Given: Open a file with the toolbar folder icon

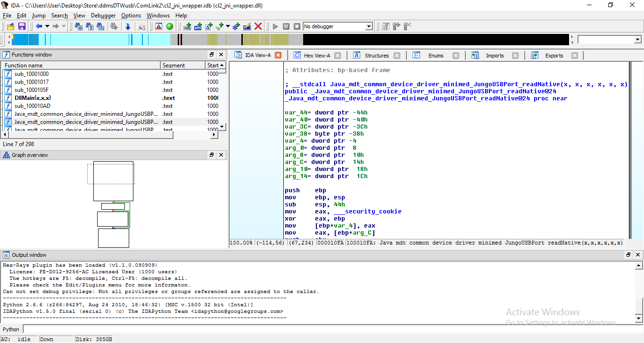Looking at the screenshot, I should click(10, 26).
